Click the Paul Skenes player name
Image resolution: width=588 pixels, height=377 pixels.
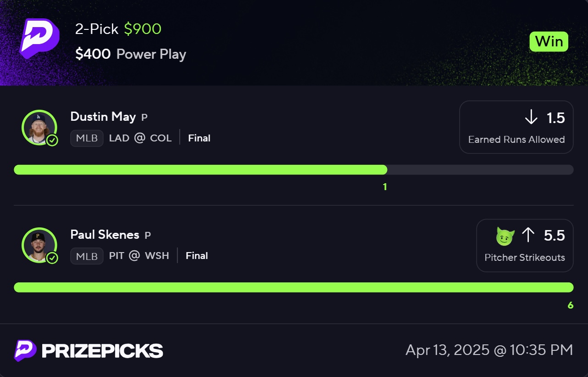(105, 235)
